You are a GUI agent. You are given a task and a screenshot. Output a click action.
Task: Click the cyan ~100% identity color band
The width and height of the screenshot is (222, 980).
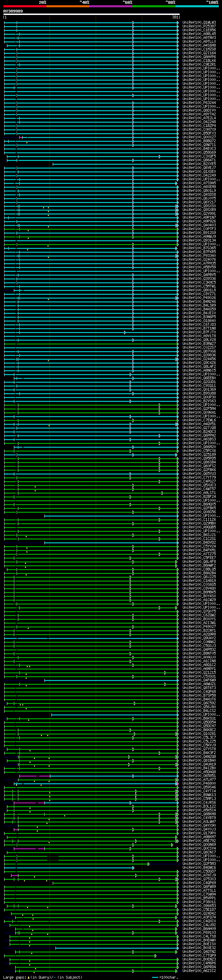pos(197,6)
